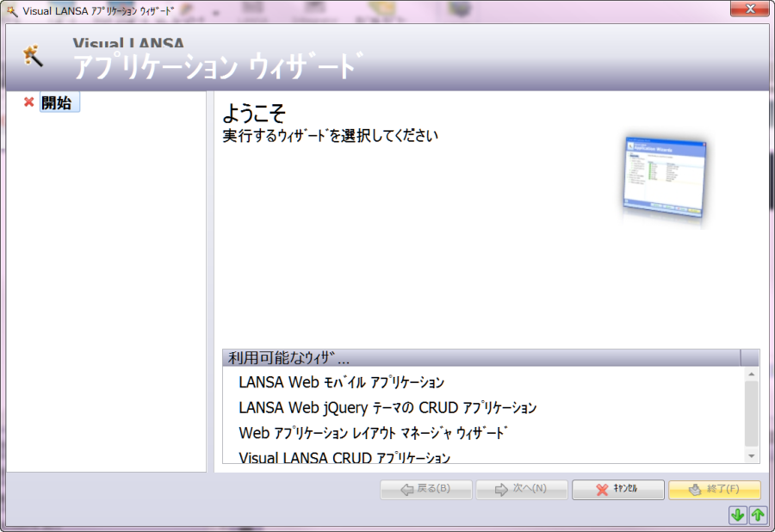Click the キャンセル cancel button
Viewport: 775px width, 532px height.
(617, 489)
